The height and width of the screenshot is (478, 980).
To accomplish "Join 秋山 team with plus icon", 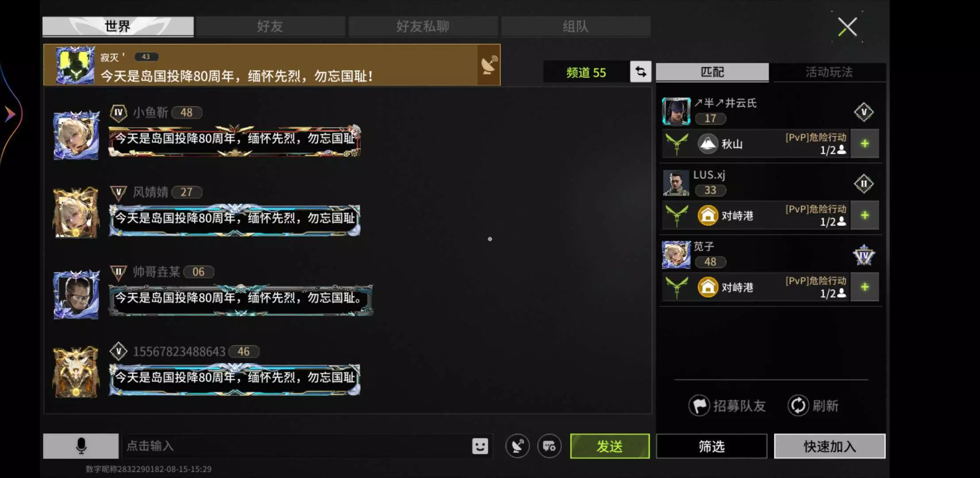I will 864,144.
